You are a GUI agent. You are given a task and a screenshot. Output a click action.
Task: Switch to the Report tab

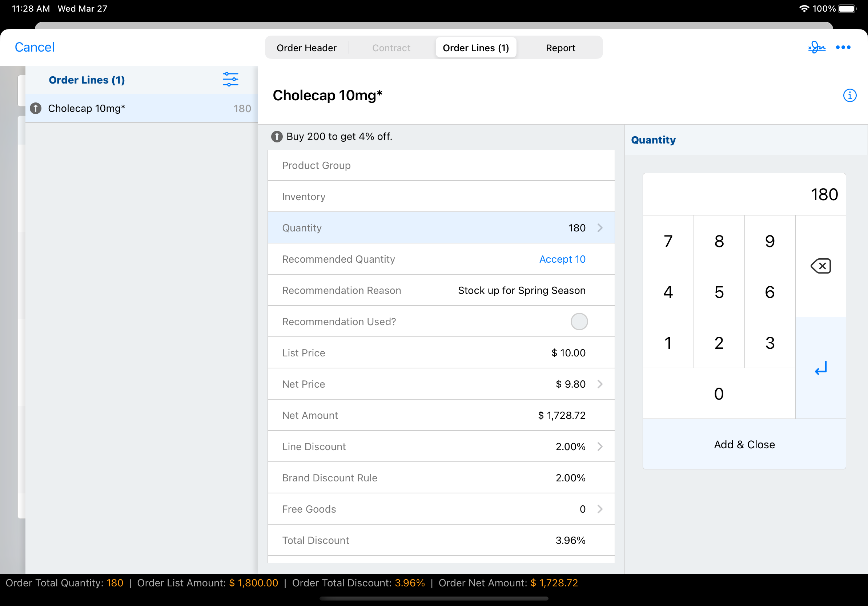coord(560,48)
